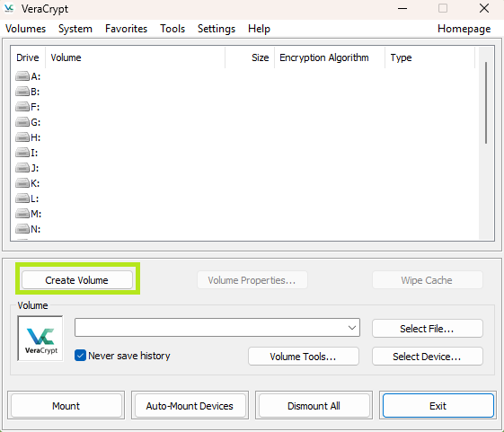This screenshot has width=504, height=432.
Task: Click the Mount button
Action: click(66, 406)
